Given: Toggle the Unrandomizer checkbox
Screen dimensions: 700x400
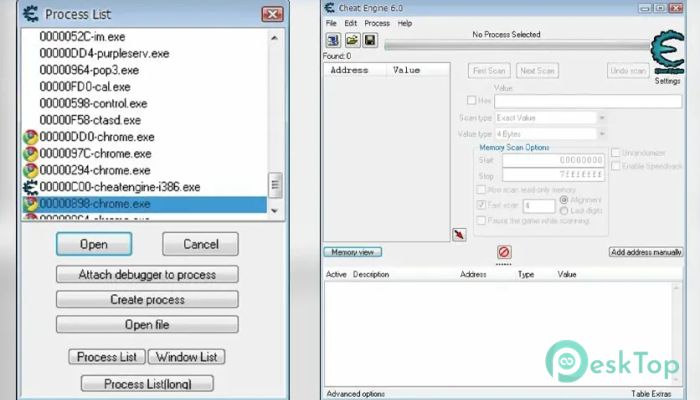Looking at the screenshot, I should (615, 153).
